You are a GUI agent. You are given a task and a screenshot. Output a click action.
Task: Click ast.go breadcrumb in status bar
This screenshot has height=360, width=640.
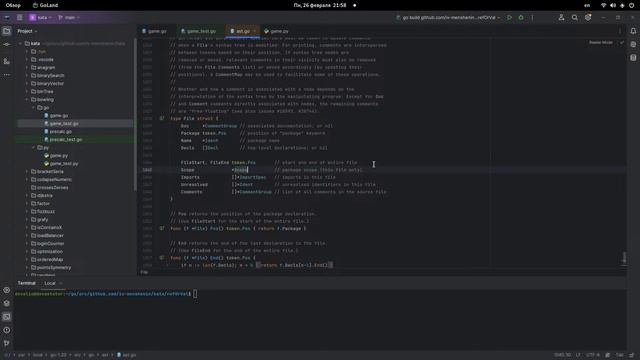point(127,355)
